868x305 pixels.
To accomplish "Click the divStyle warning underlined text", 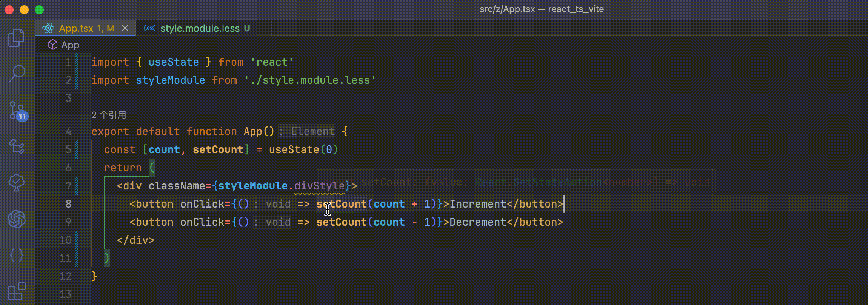I will coord(319,186).
